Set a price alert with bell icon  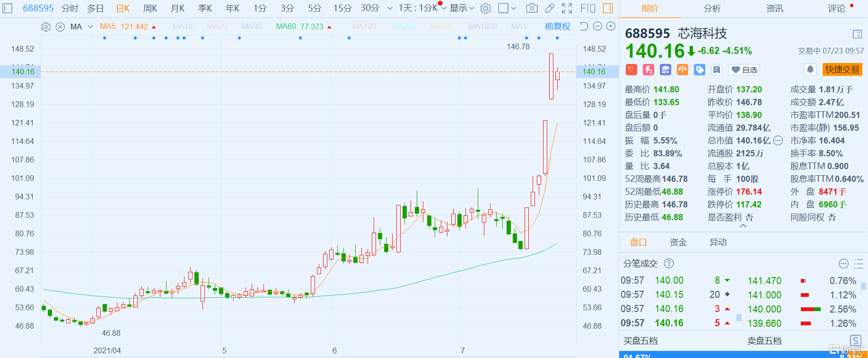[810, 70]
